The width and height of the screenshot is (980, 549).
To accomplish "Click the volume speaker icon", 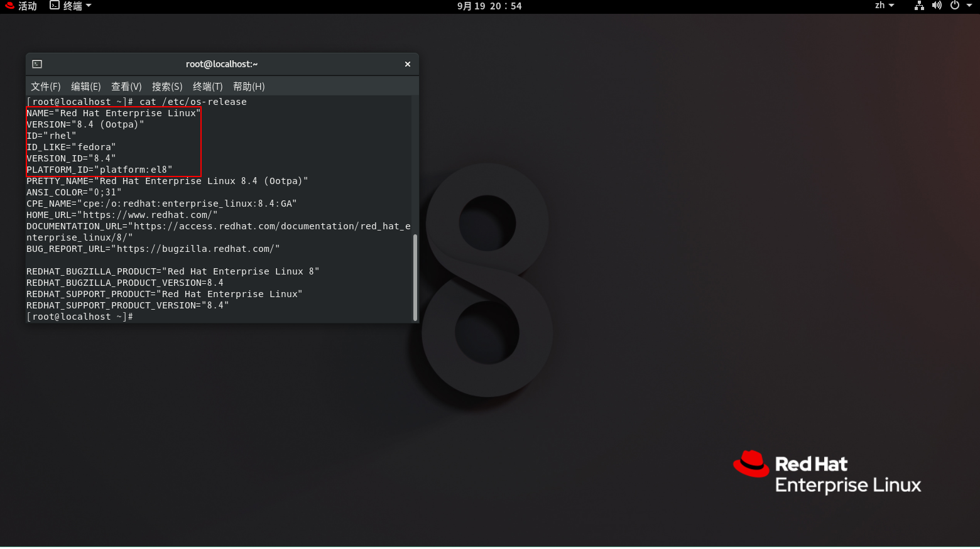I will pos(937,6).
